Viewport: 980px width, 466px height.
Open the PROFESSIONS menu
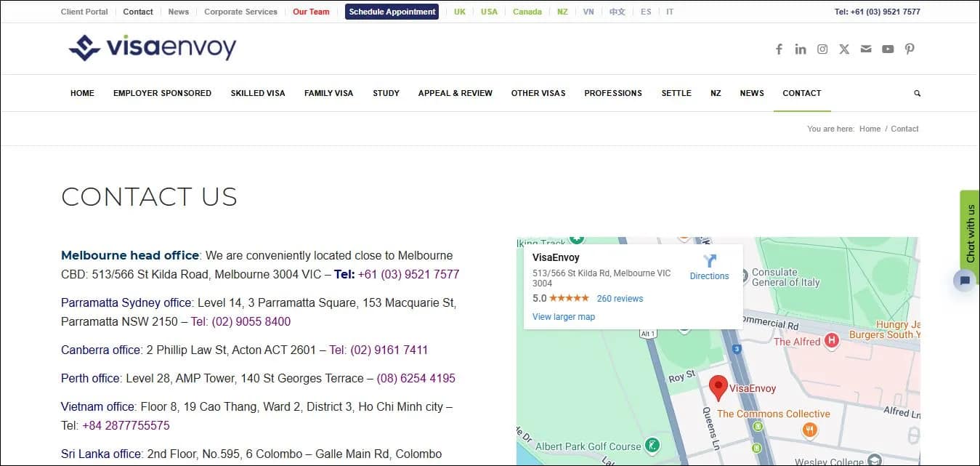[x=613, y=93]
